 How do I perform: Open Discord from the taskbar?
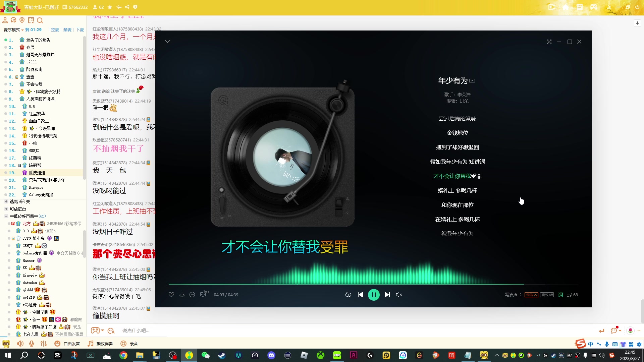point(271,355)
